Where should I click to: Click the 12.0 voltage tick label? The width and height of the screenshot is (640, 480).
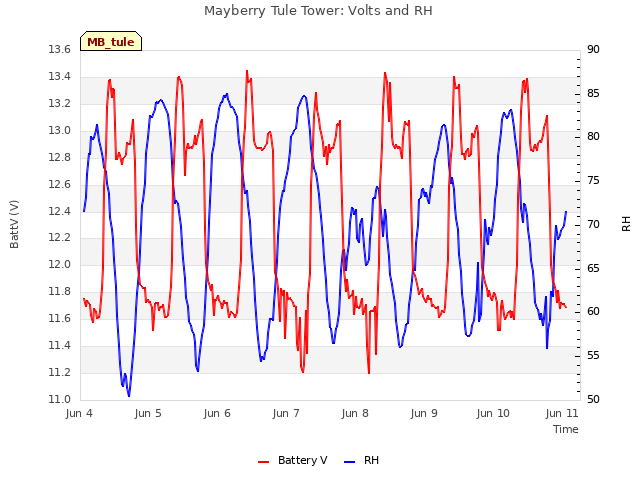pyautogui.click(x=60, y=264)
